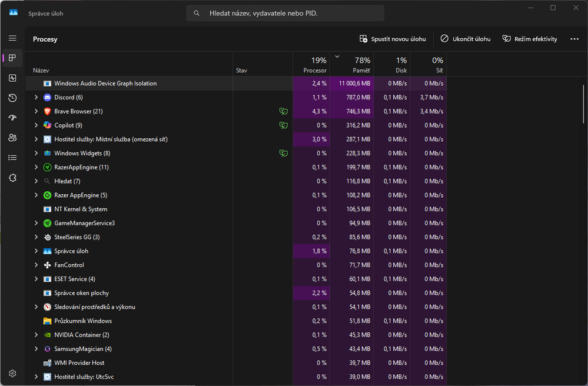Image resolution: width=588 pixels, height=386 pixels.
Task: Click the Sledování prostředků a výkonu icon
Action: point(47,307)
